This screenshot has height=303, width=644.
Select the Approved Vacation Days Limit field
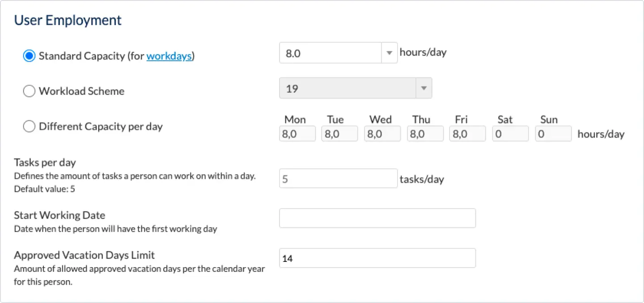click(x=377, y=258)
